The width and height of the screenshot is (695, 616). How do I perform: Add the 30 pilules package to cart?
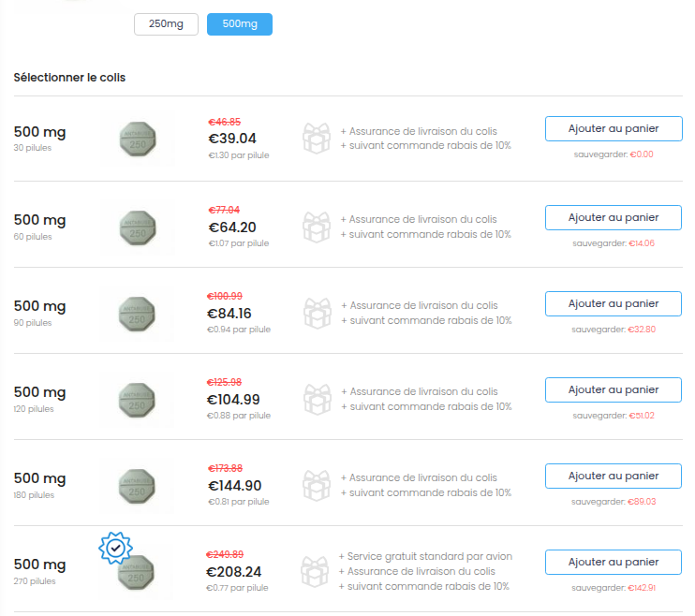(614, 129)
